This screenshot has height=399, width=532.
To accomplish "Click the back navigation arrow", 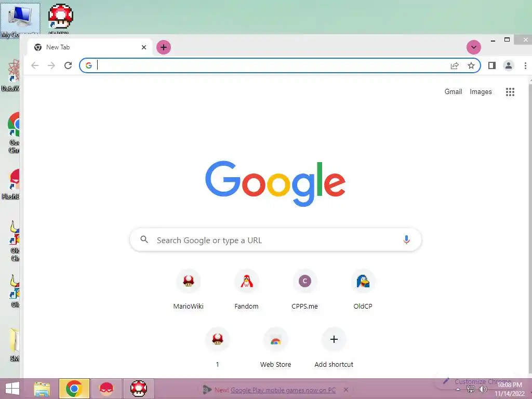I will [x=35, y=65].
